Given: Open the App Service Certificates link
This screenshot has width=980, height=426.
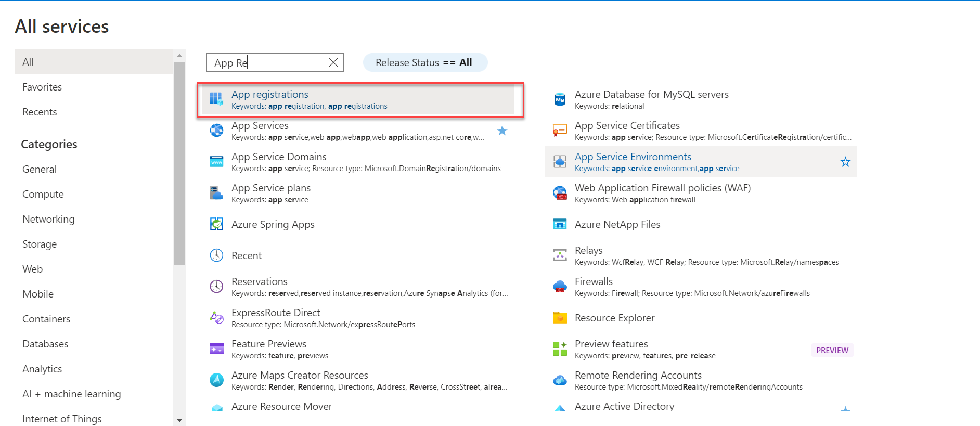Looking at the screenshot, I should [627, 125].
